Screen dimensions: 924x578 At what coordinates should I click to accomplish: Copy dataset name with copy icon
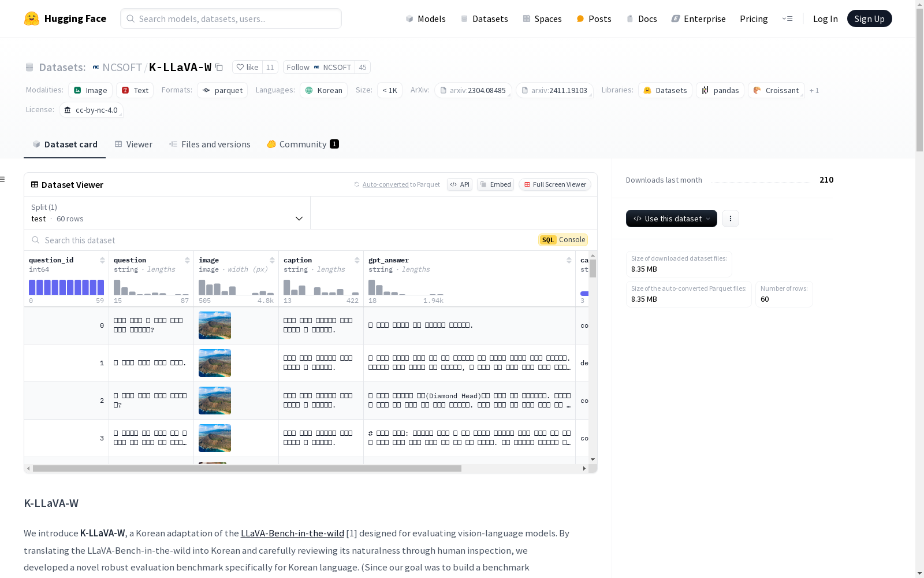click(x=219, y=67)
